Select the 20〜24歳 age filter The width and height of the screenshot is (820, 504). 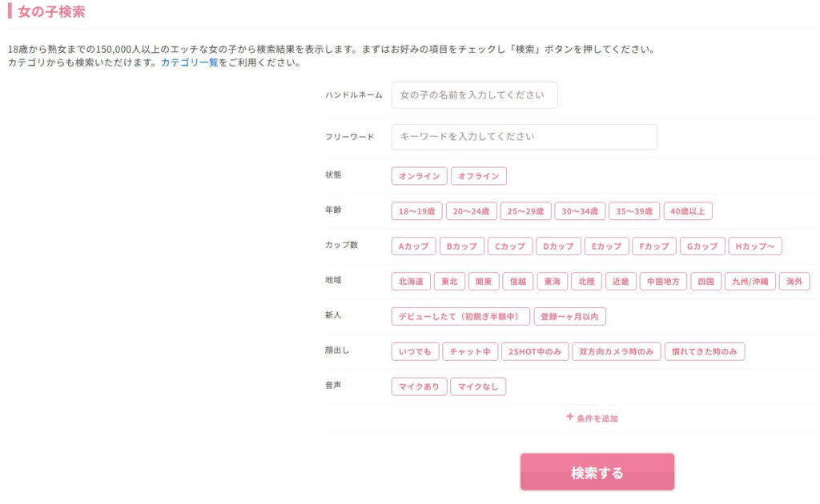pyautogui.click(x=471, y=211)
